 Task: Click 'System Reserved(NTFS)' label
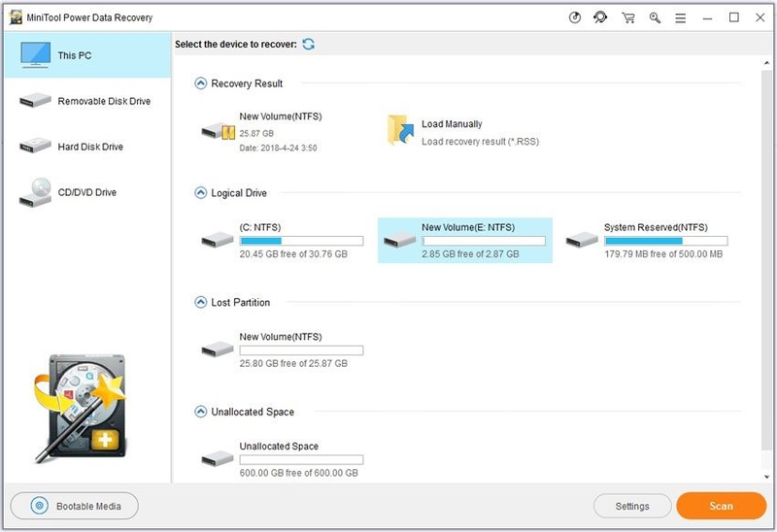click(656, 227)
